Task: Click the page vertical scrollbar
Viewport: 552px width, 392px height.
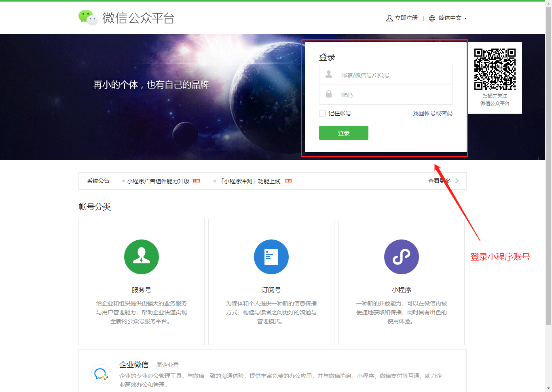Action: pyautogui.click(x=548, y=162)
